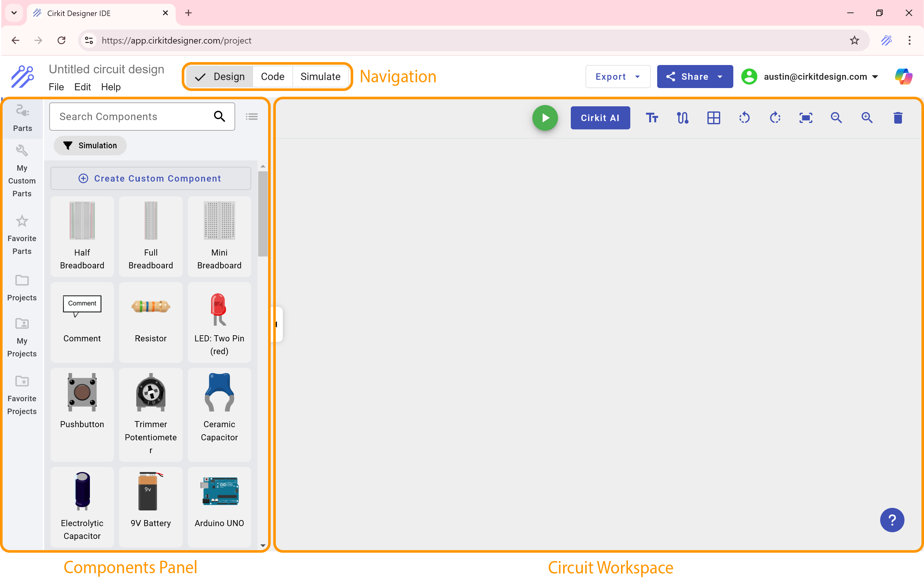The height and width of the screenshot is (578, 924).
Task: Click components list scroll down arrow
Action: point(263,546)
